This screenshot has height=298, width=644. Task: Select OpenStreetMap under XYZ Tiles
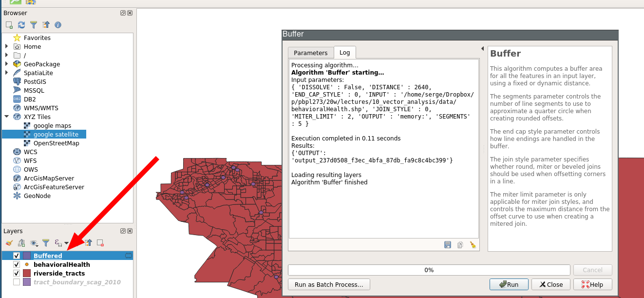click(56, 143)
